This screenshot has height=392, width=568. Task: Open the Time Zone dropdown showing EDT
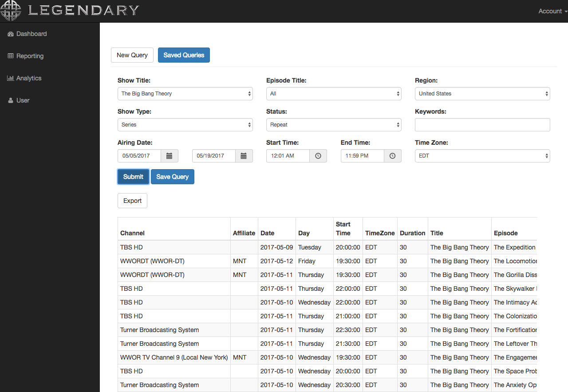tap(482, 156)
